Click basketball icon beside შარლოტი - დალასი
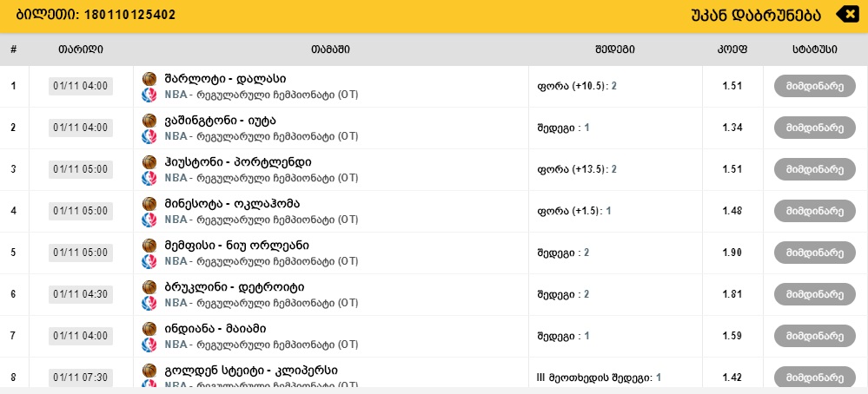Viewport: 868px width, 394px height. (x=149, y=78)
